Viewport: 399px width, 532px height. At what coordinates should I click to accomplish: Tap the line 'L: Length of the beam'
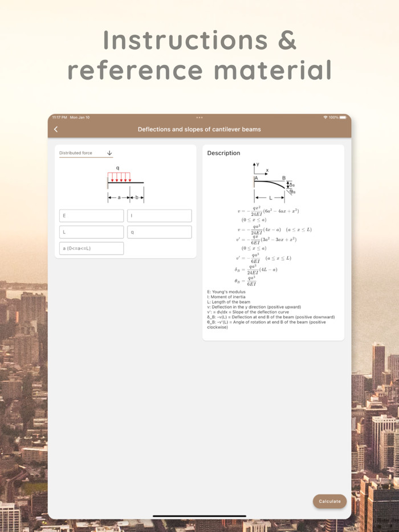229,302
